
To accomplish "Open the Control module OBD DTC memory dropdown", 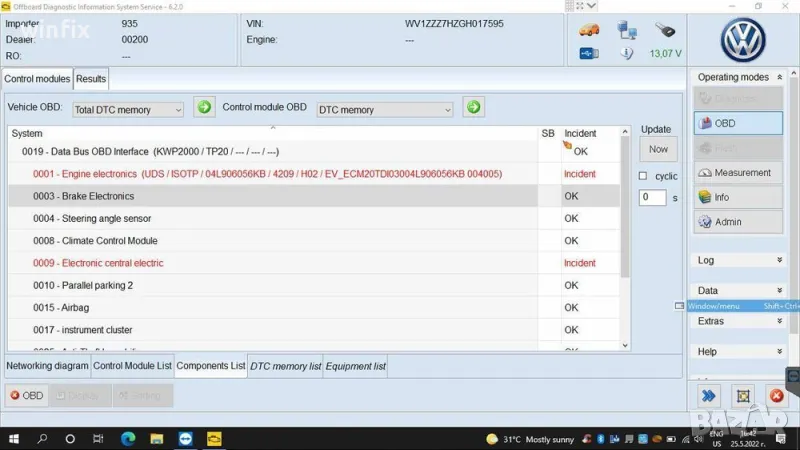I will (384, 109).
